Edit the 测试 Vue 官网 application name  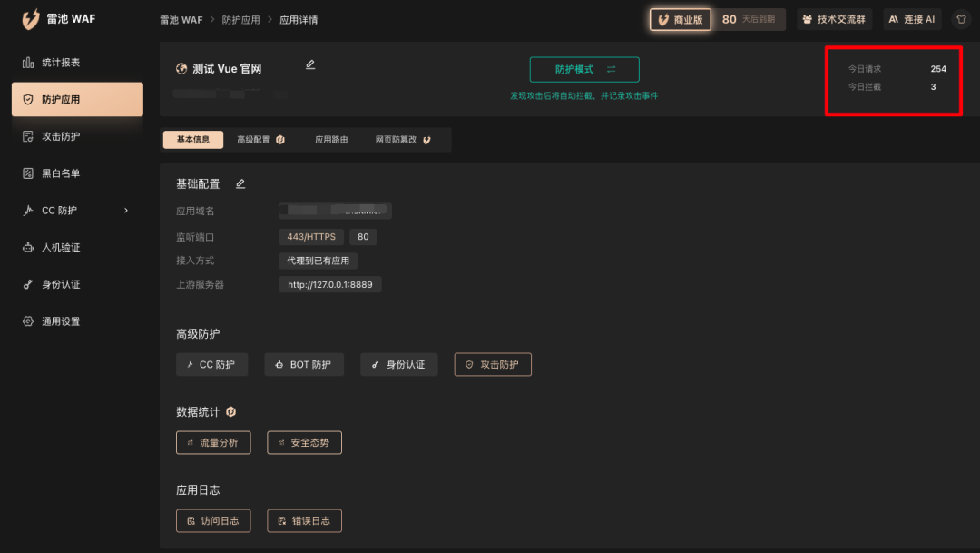click(x=310, y=64)
